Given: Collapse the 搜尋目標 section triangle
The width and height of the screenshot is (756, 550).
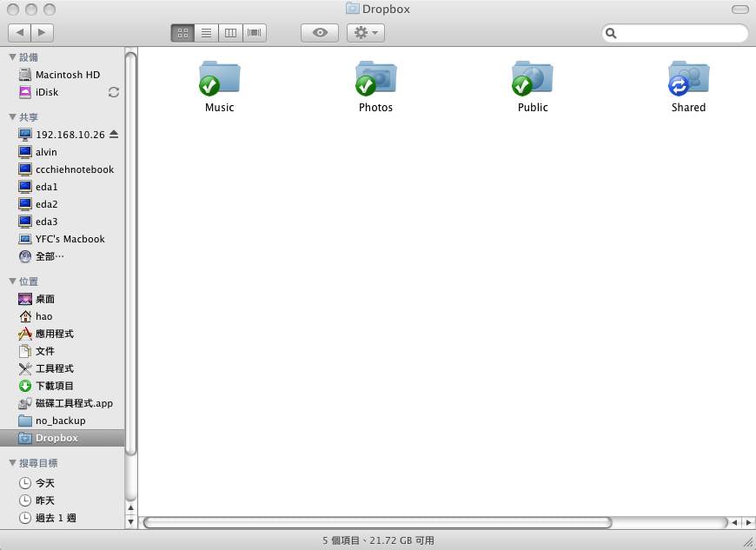Looking at the screenshot, I should click(12, 463).
